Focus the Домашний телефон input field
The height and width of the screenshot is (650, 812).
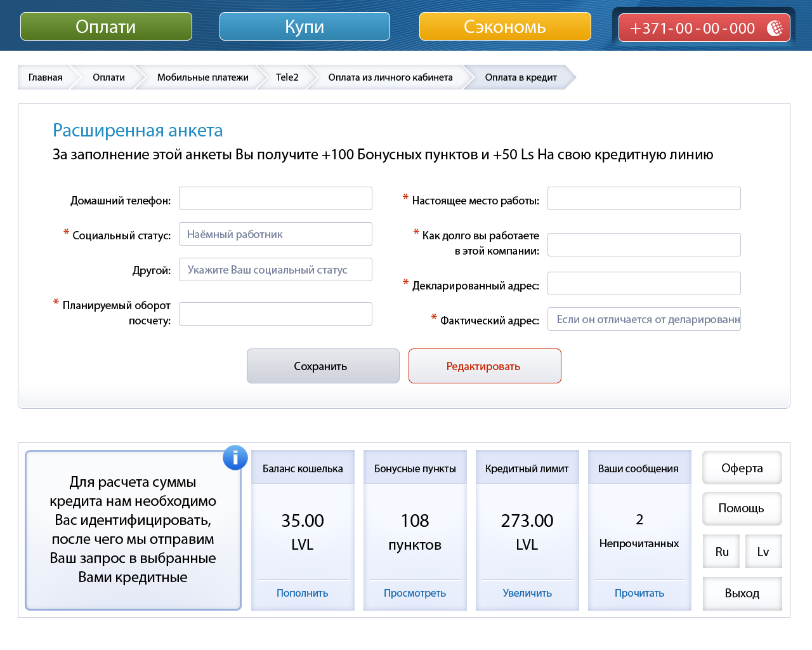[x=275, y=199]
